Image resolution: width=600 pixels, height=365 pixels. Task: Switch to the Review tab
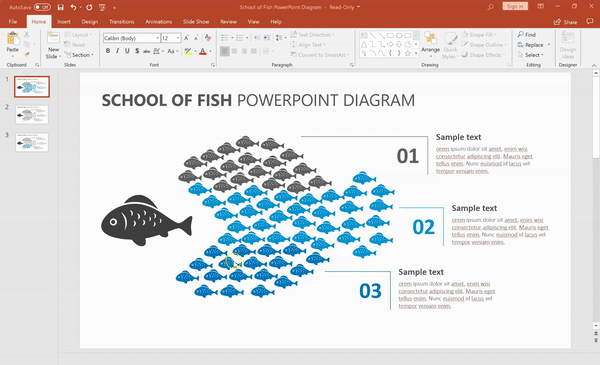228,22
